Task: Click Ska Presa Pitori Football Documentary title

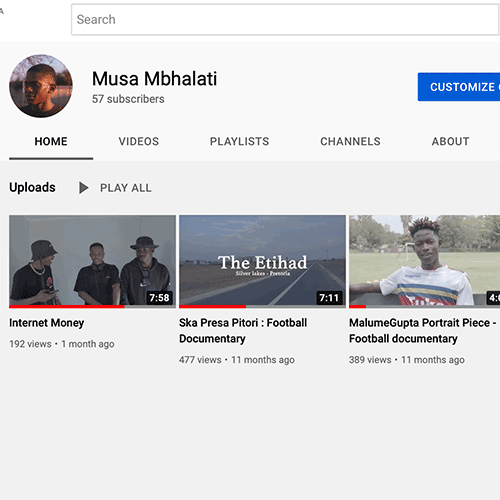Action: coord(243,331)
